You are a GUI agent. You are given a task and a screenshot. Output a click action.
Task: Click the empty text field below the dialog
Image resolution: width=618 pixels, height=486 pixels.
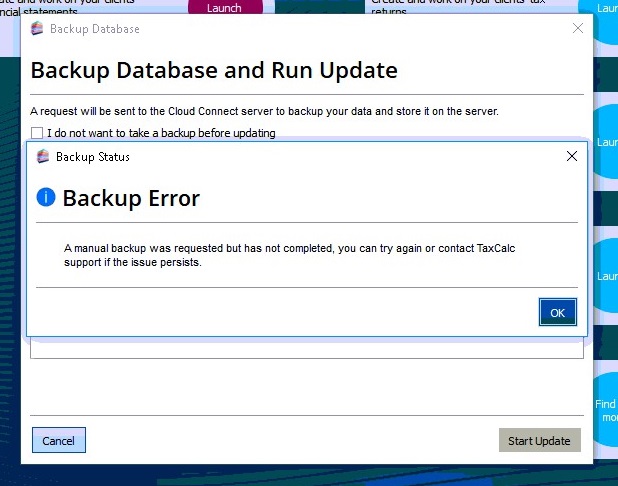click(306, 349)
